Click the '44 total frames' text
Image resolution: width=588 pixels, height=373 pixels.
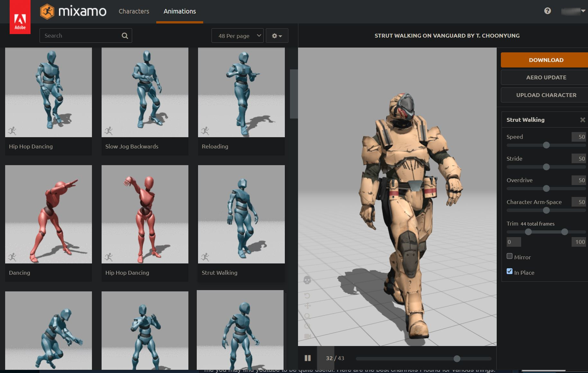point(538,224)
